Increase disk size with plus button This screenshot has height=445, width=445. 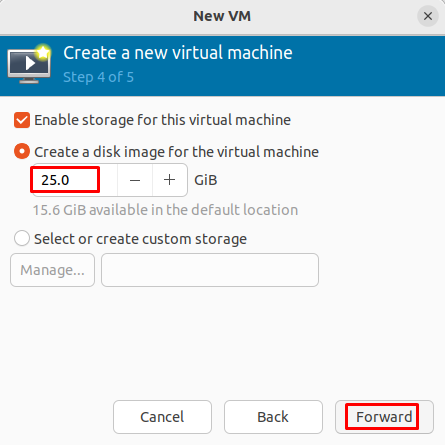pyautogui.click(x=170, y=180)
